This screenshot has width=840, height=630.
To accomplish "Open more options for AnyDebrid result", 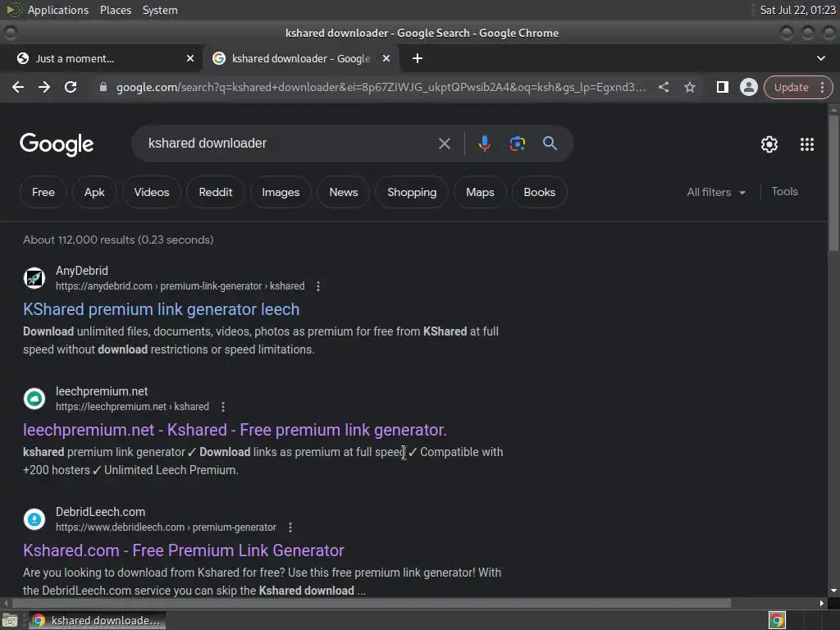I will click(318, 286).
